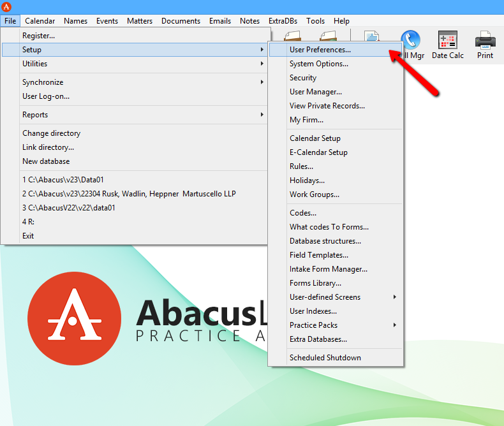Expand the Reports submenu
The width and height of the screenshot is (504, 426).
pos(135,115)
